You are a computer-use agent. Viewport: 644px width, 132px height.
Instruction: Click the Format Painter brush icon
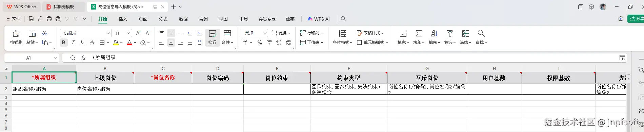(x=16, y=33)
